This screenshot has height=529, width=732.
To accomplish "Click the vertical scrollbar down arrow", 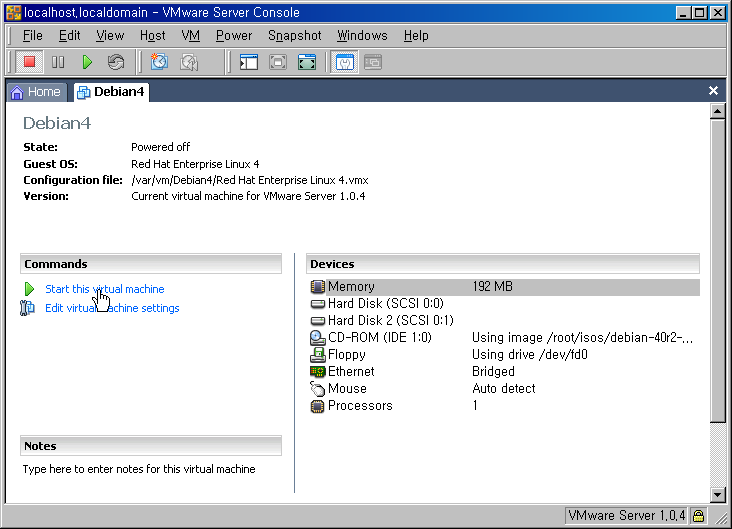I will [716, 494].
